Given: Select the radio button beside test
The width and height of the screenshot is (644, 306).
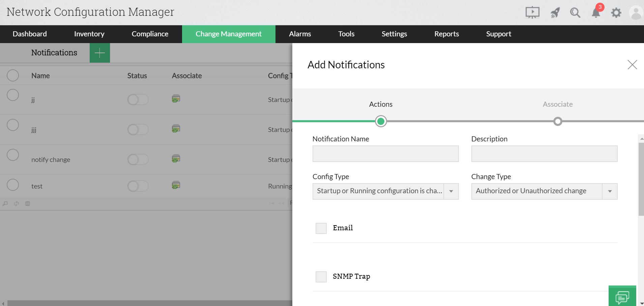Looking at the screenshot, I should click(x=13, y=185).
